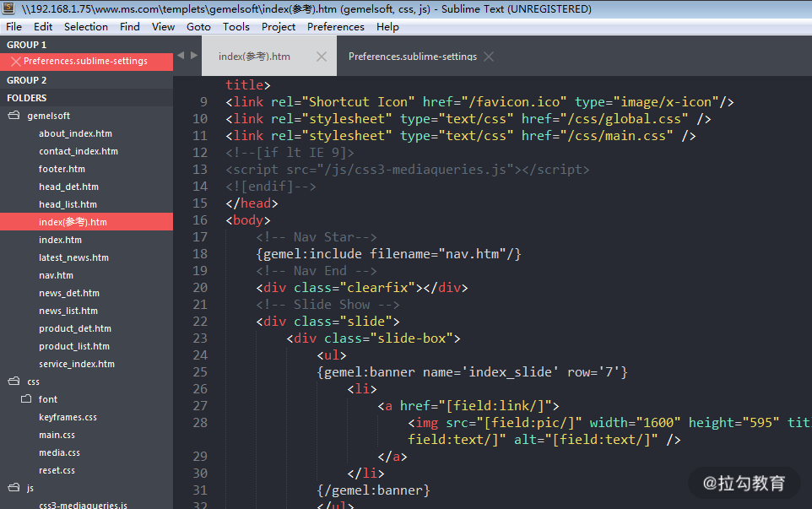This screenshot has height=509, width=812.
Task: Open media.css in the sidebar
Action: [59, 452]
